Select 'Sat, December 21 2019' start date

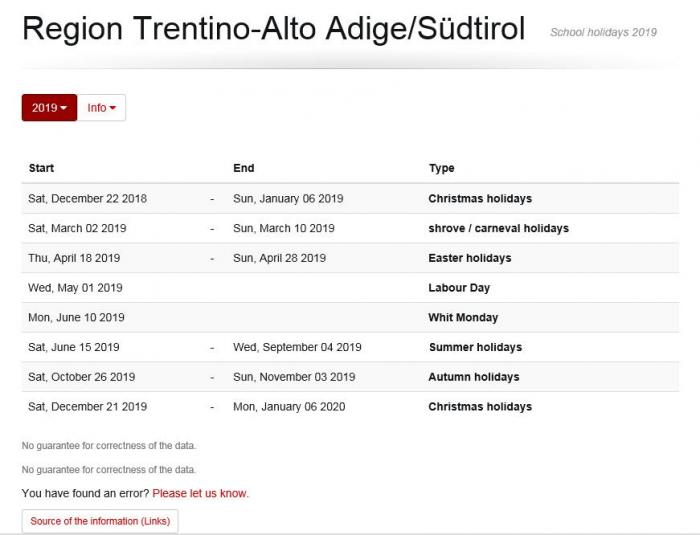tap(88, 406)
